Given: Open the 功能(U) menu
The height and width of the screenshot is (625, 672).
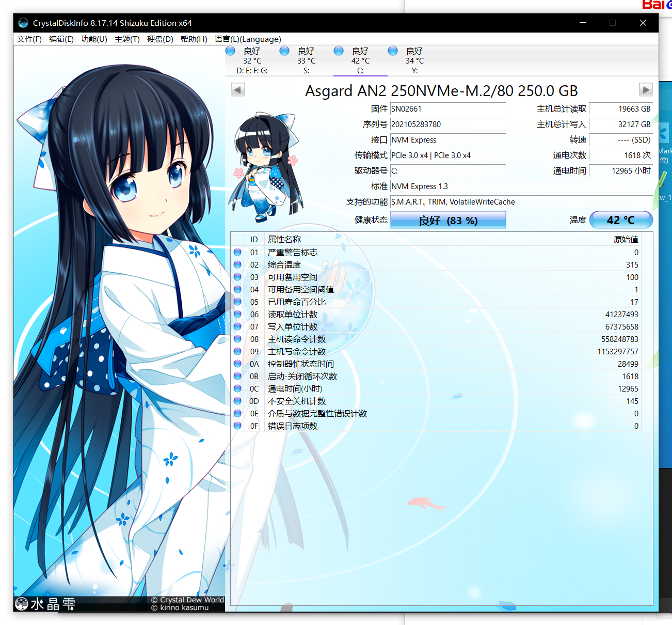Looking at the screenshot, I should click(x=94, y=39).
